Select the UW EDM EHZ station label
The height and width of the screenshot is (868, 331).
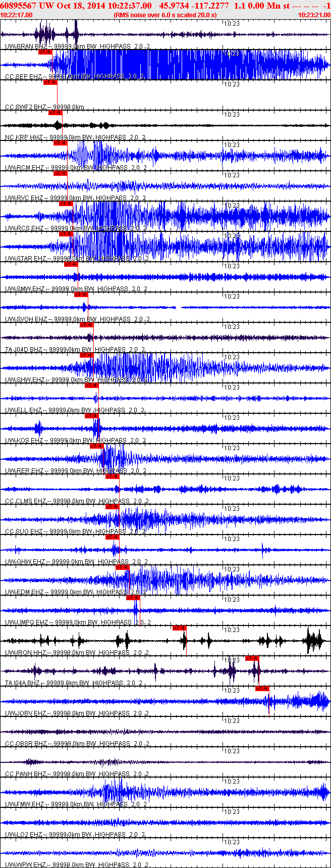point(76,592)
